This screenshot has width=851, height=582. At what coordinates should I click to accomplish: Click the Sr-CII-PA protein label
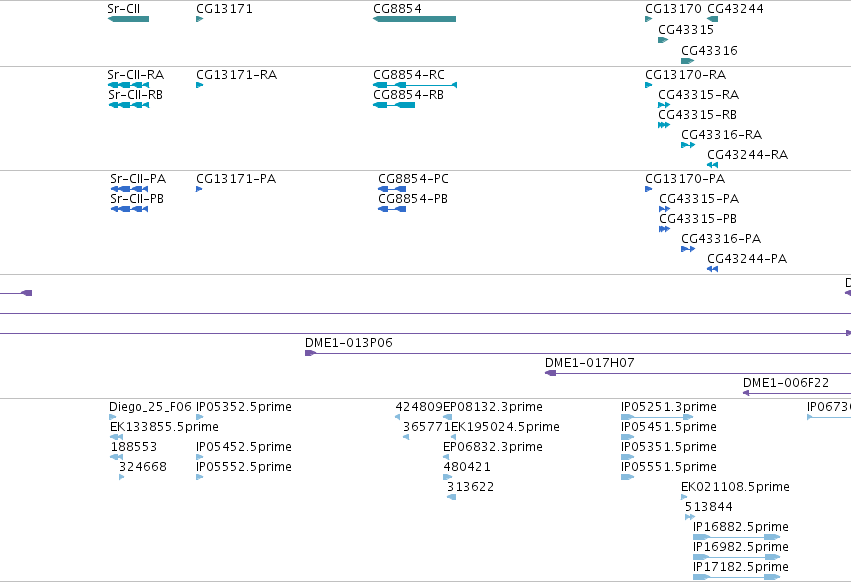tap(138, 179)
